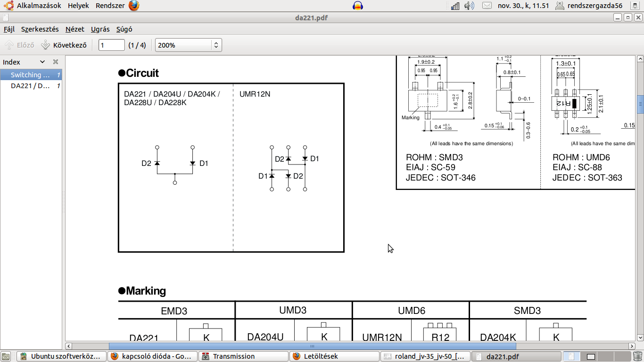Click the "(1 / 4)" page count text
Image resolution: width=644 pixels, height=362 pixels.
point(137,45)
